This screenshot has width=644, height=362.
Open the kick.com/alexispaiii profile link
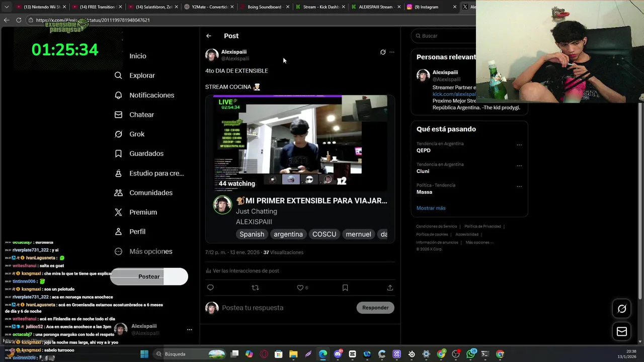pos(454,94)
